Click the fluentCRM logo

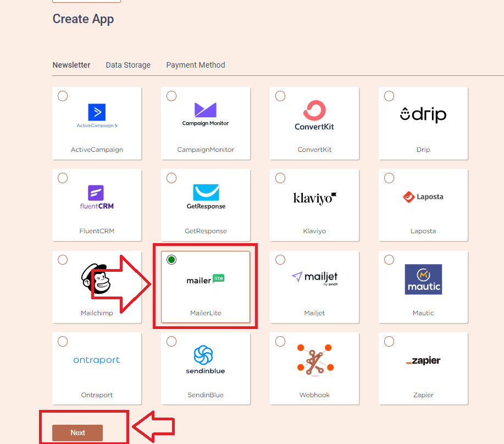coord(97,197)
